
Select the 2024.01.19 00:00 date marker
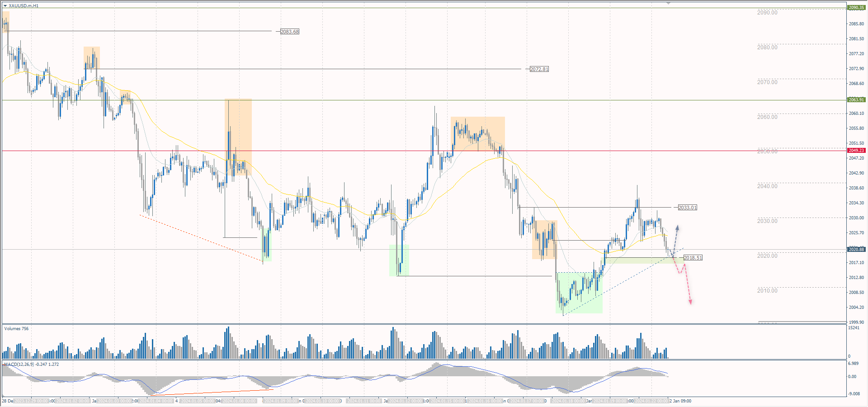pyautogui.click(x=610, y=401)
